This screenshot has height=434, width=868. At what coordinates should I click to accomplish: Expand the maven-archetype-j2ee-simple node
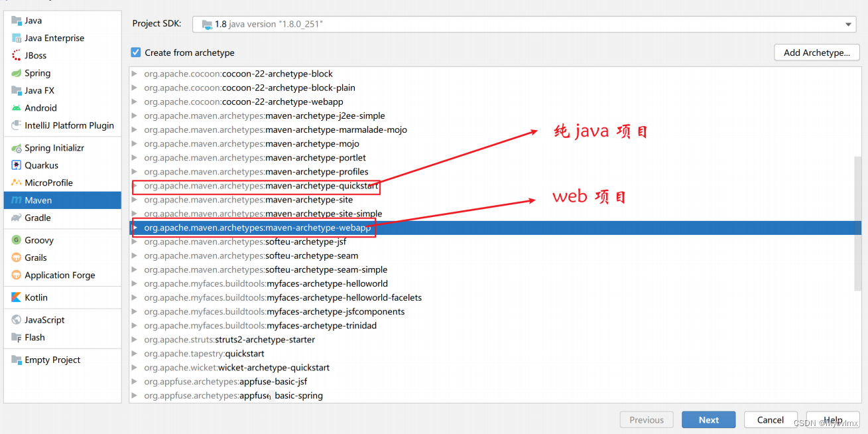135,115
